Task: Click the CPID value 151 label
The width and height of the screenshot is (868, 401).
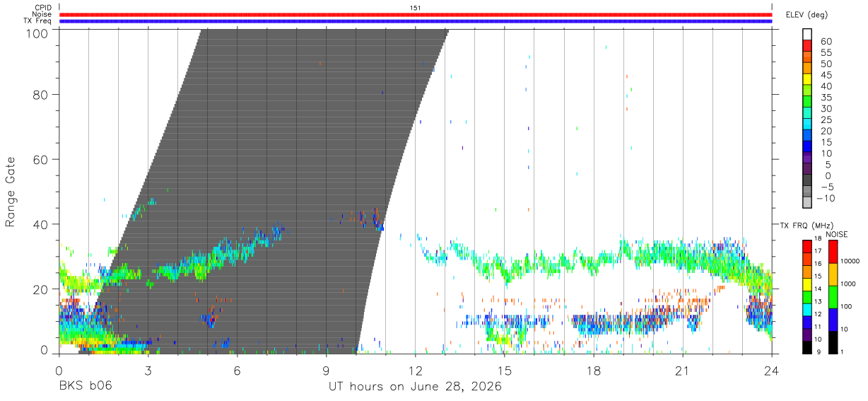Action: coord(416,8)
